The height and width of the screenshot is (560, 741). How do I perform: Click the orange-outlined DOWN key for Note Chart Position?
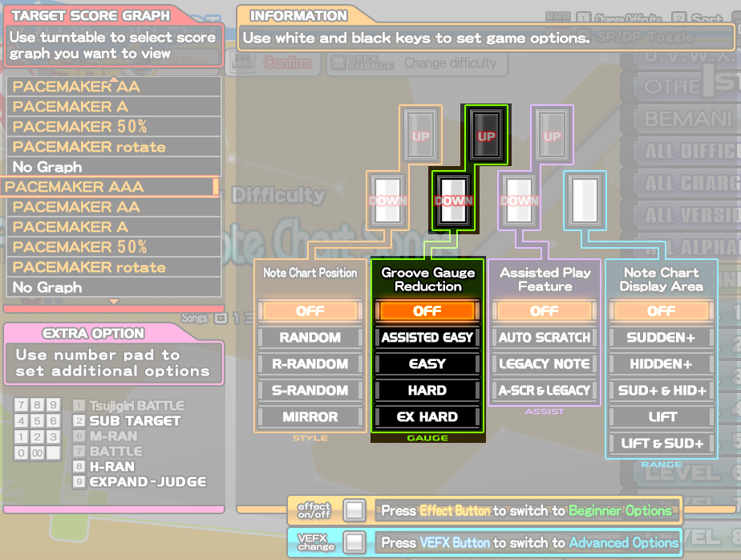click(x=388, y=201)
